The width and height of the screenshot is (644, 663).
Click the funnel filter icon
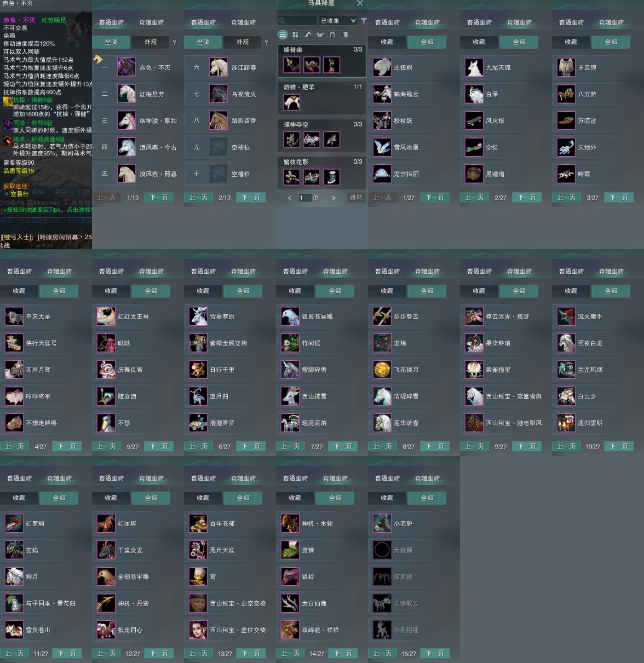tap(364, 21)
